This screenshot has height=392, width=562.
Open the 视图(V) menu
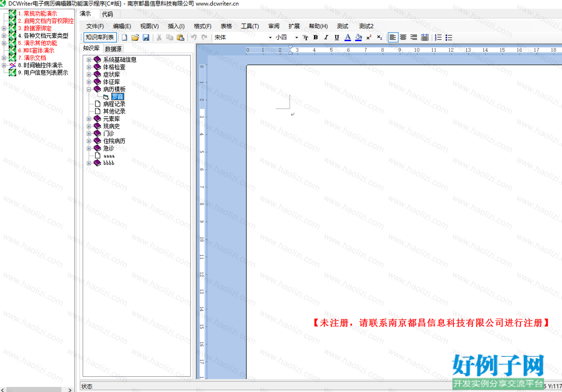pos(149,26)
